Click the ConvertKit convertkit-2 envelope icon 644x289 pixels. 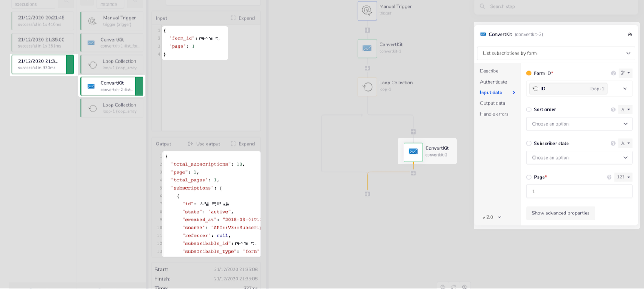413,151
